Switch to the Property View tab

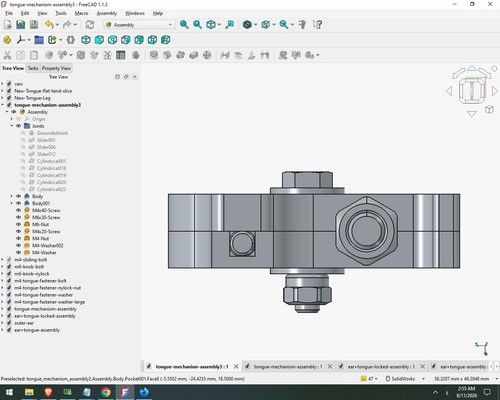pyautogui.click(x=56, y=68)
